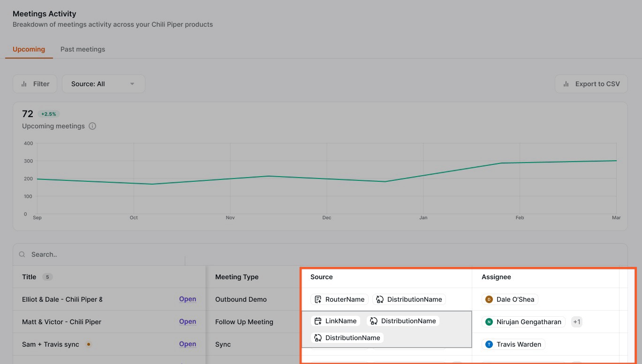Open the Filter button
The width and height of the screenshot is (642, 364).
[35, 84]
